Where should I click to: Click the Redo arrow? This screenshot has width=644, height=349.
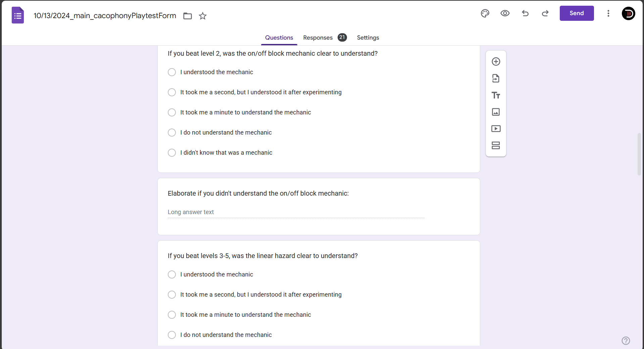tap(545, 13)
